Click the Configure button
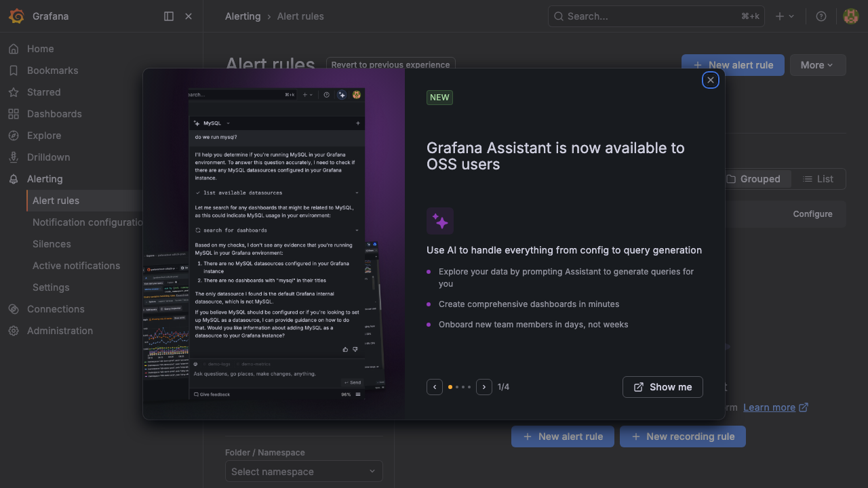 pyautogui.click(x=812, y=214)
